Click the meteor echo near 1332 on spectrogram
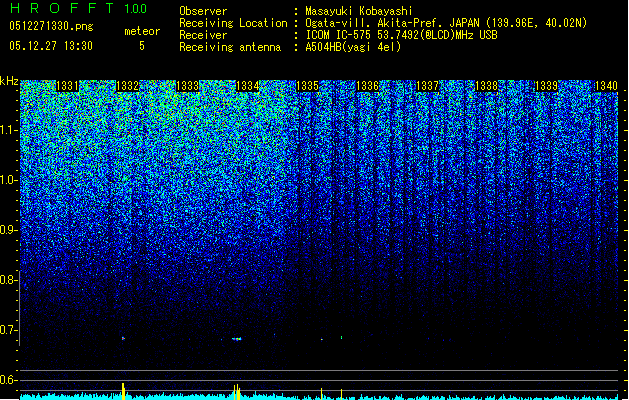629x400 pixels. point(123,339)
